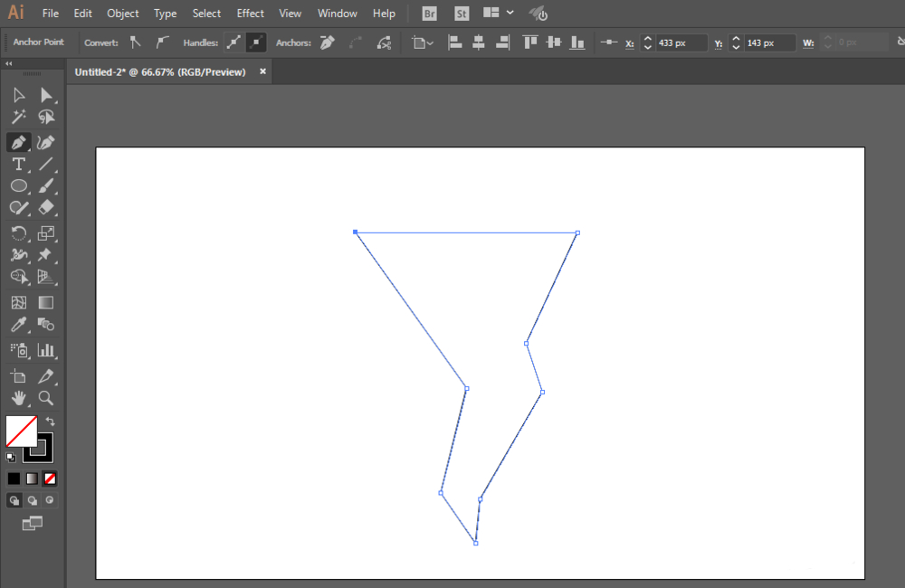Choose the Eraser tool

pos(45,208)
